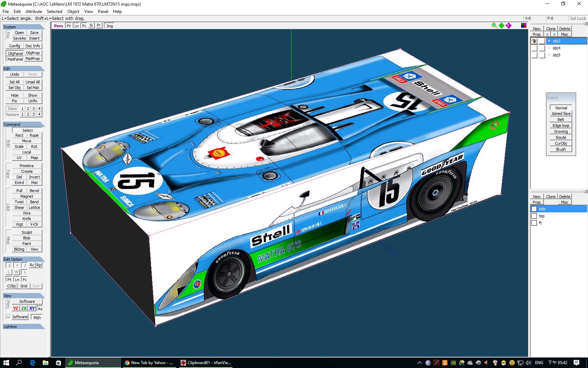Switch to the YZ view
The height and width of the screenshot is (368, 588).
16,308
